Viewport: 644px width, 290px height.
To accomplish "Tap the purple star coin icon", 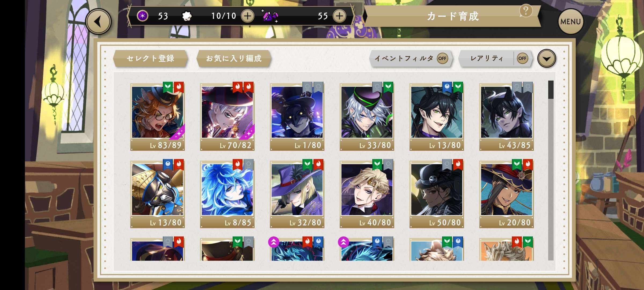I will (x=142, y=16).
